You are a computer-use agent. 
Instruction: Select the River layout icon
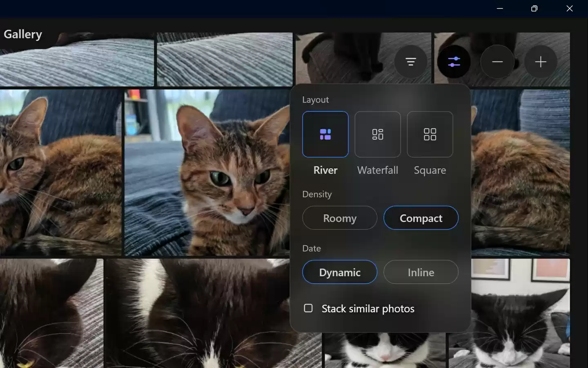(325, 135)
